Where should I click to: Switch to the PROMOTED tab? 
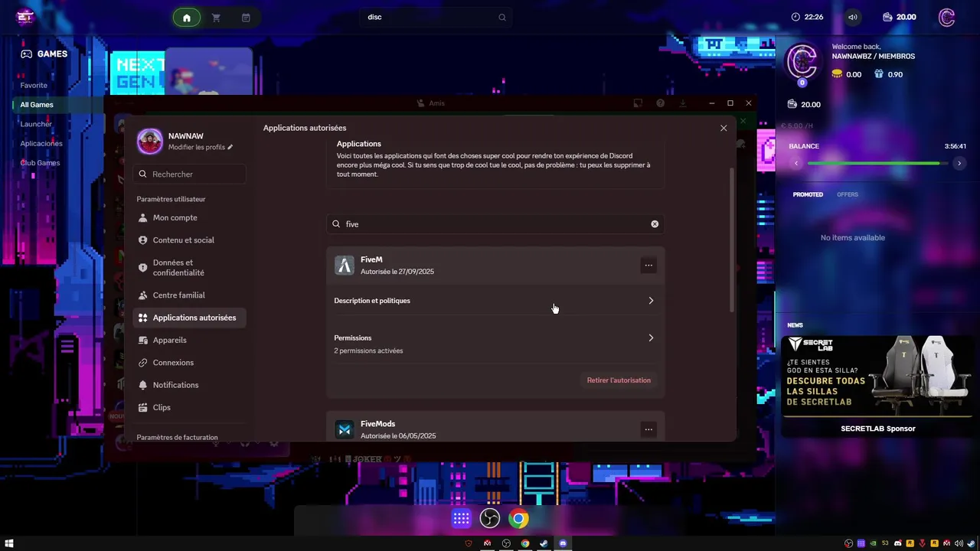pos(808,194)
